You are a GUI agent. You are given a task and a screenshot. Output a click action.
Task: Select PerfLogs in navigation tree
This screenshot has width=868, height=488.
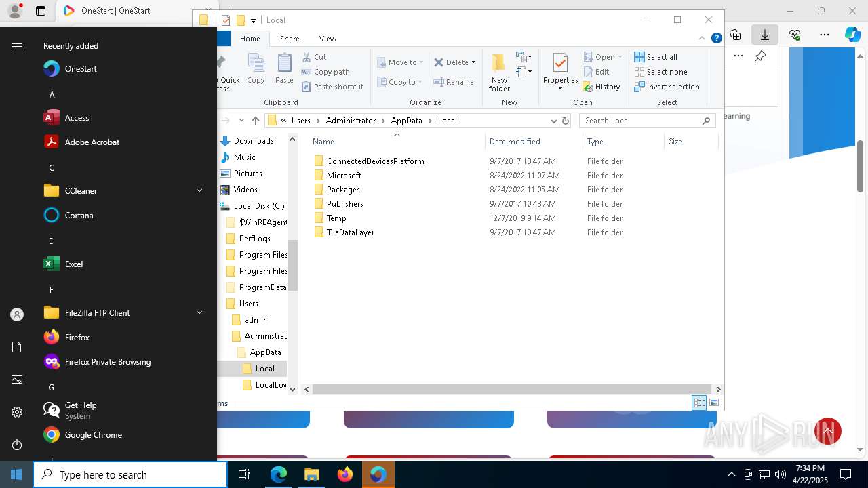254,239
